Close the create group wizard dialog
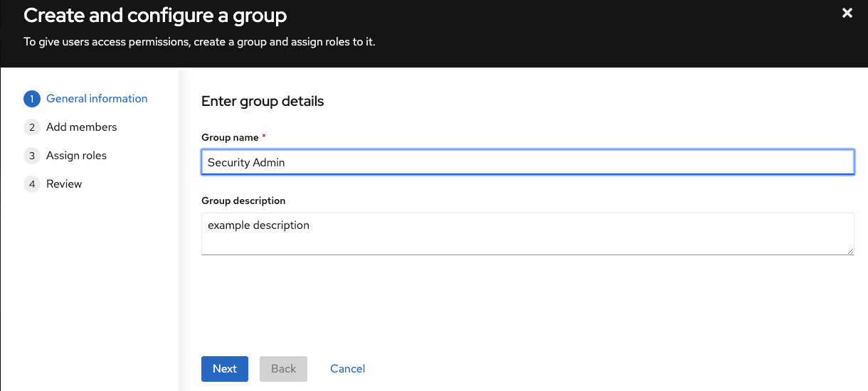Screen dimensions: 868x391 (x=847, y=14)
